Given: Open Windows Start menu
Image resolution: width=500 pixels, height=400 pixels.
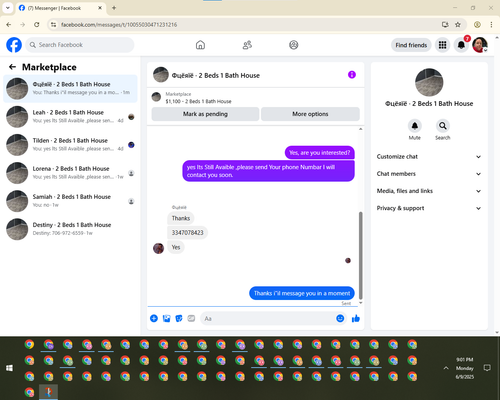Looking at the screenshot, I should pyautogui.click(x=9, y=368).
